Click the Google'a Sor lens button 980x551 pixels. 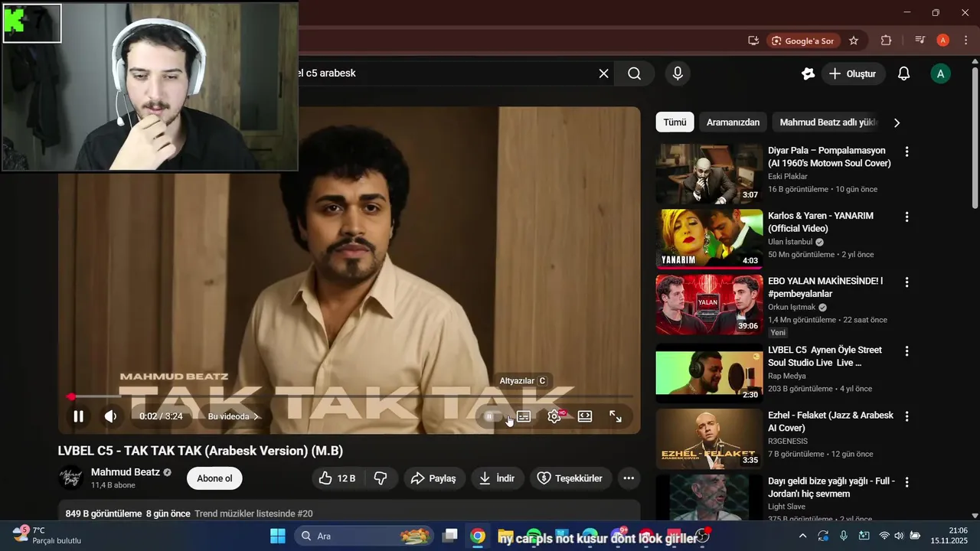point(805,41)
